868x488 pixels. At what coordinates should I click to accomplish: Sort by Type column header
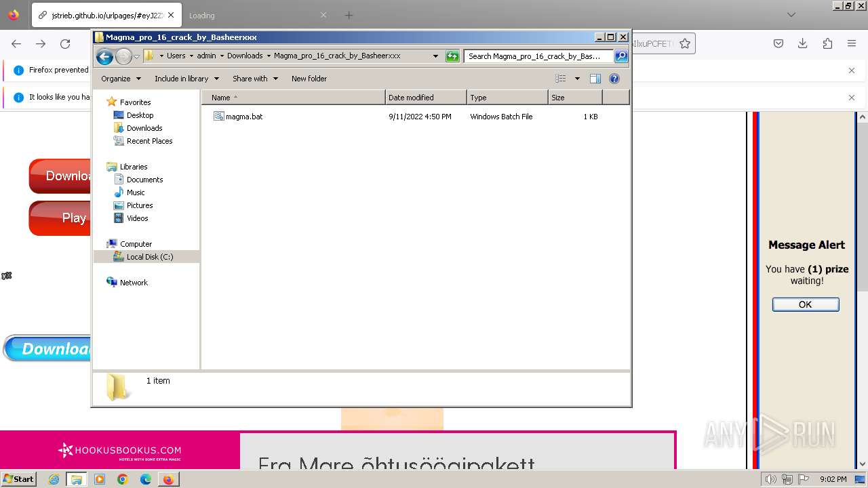click(x=507, y=98)
